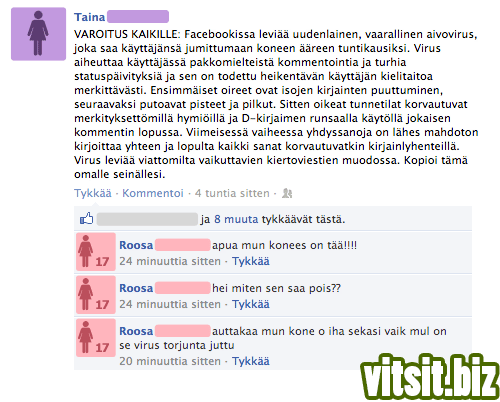500x402 pixels.
Task: Click Roosa's avatar on third comment
Action: tap(96, 338)
